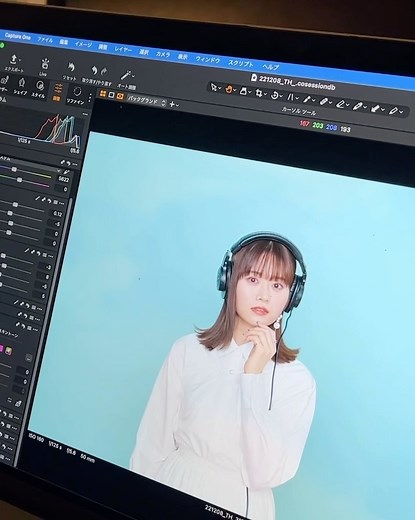Image resolution: width=415 pixels, height=520 pixels.
Task: Select the healing pen cursor tool
Action: pos(357,106)
